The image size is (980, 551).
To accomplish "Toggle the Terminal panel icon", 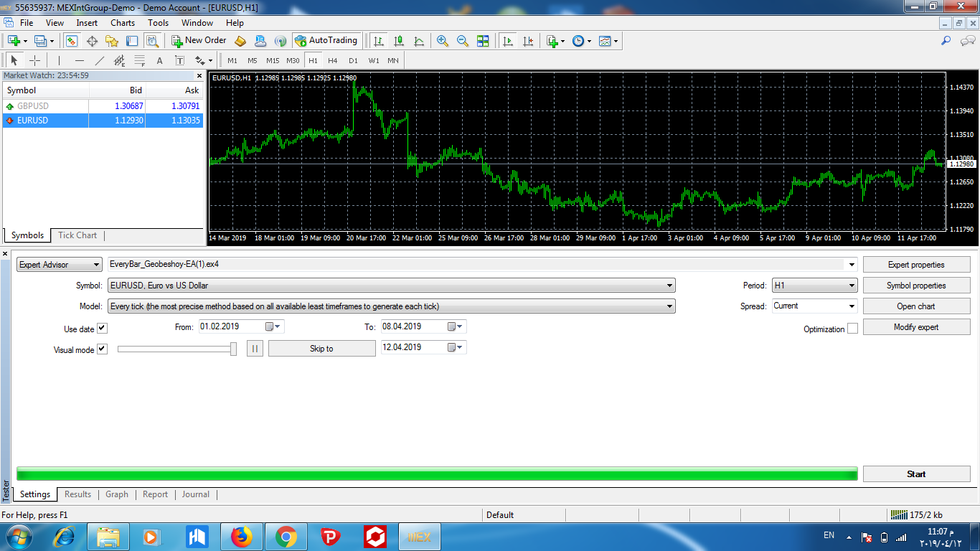I will click(132, 41).
